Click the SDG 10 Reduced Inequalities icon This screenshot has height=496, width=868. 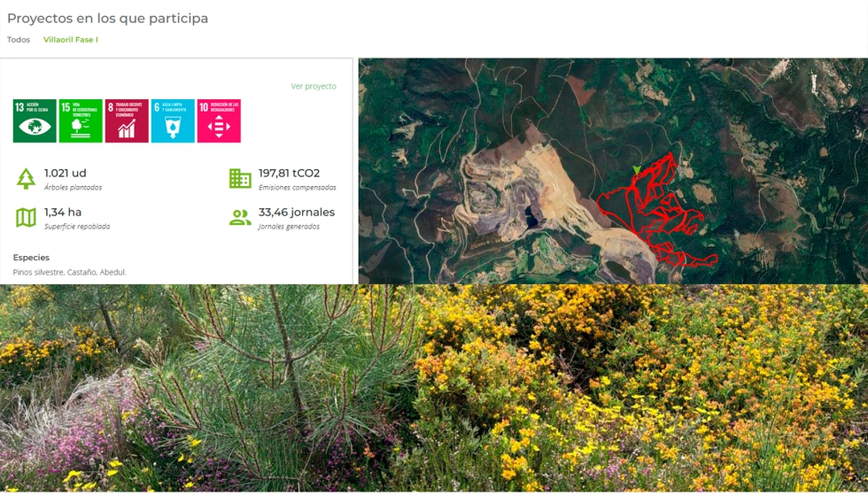(x=219, y=120)
